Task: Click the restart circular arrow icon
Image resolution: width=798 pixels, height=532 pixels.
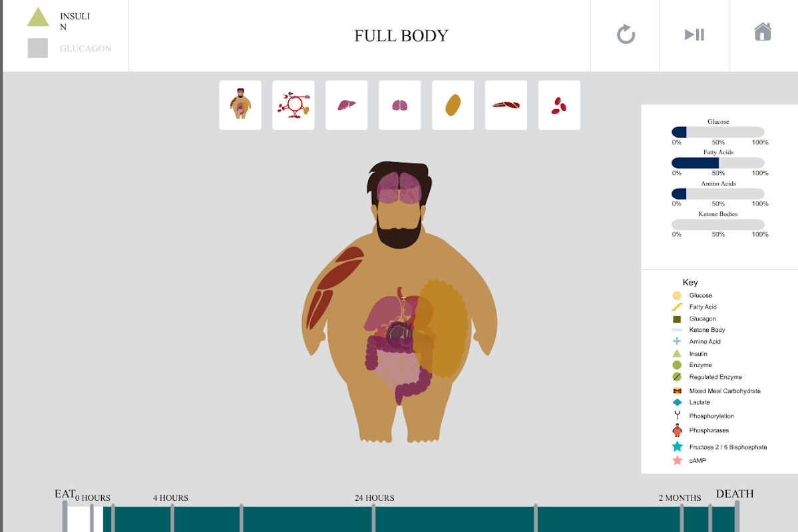Action: (626, 35)
